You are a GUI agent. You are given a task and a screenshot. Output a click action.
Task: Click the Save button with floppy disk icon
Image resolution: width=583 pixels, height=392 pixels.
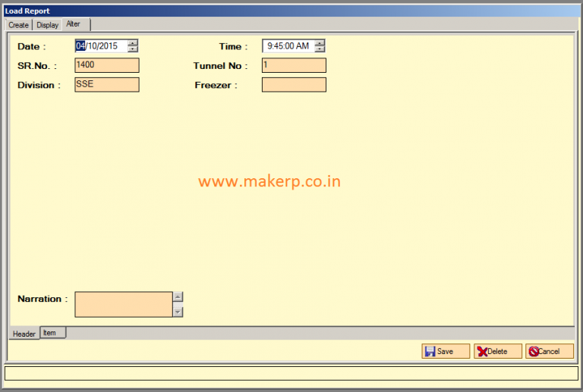click(446, 351)
